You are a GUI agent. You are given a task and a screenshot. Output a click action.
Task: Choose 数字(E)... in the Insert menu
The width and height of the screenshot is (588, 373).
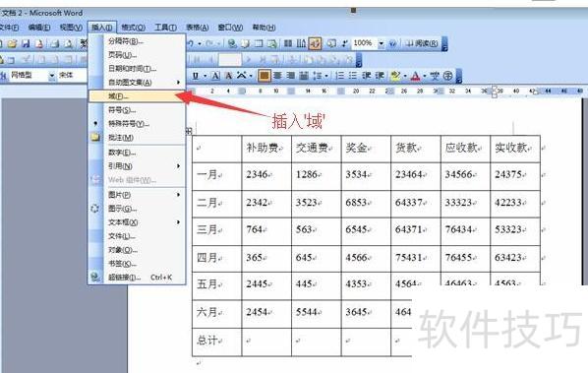138,153
